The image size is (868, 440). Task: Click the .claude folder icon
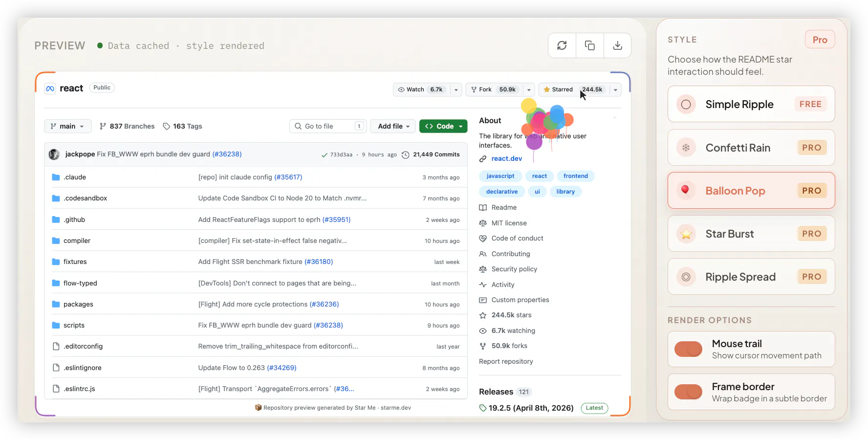(56, 177)
